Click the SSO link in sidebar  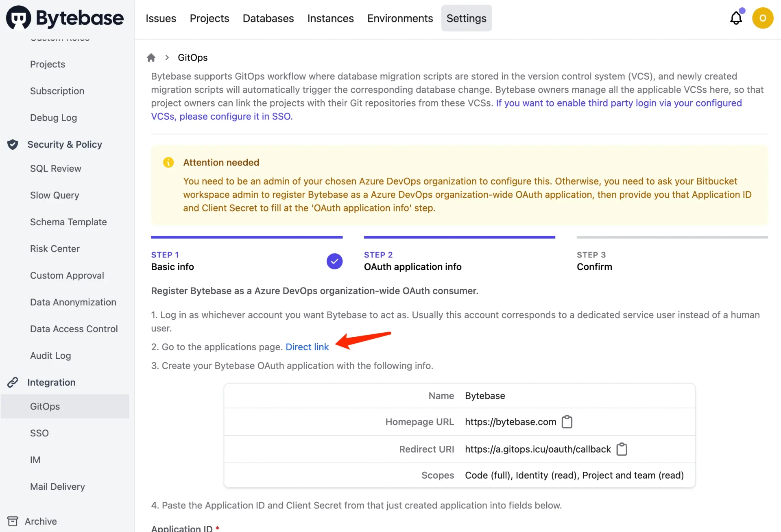(x=39, y=432)
